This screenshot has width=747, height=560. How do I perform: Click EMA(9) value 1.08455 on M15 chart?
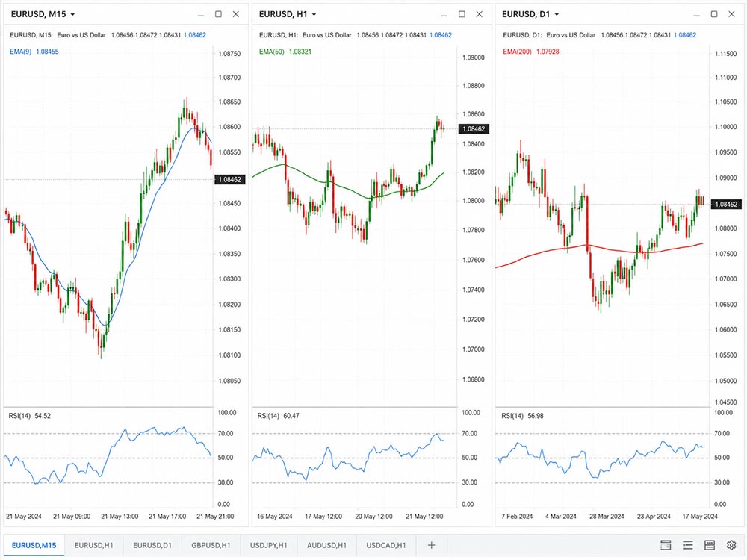[x=47, y=52]
